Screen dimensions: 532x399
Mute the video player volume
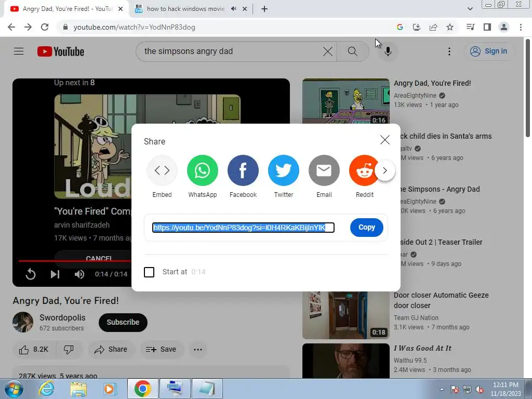coord(79,274)
